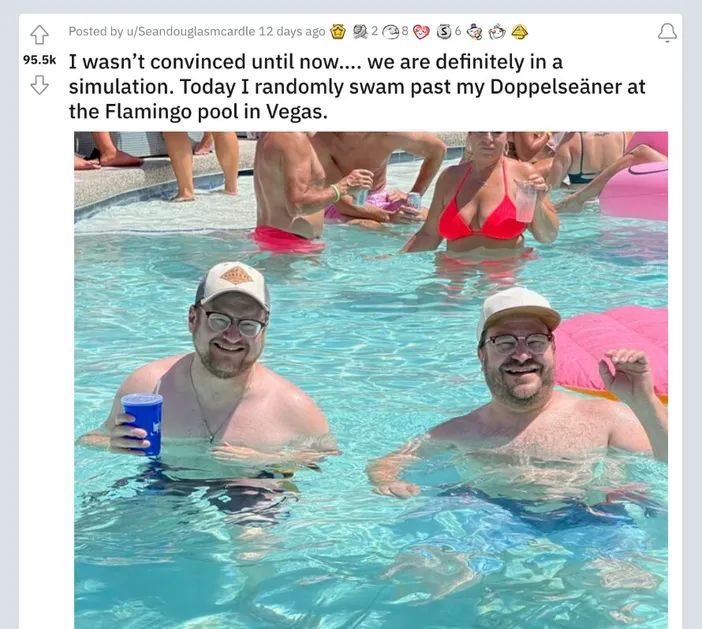
Task: Click the pink flamingo float in photo
Action: click(613, 354)
